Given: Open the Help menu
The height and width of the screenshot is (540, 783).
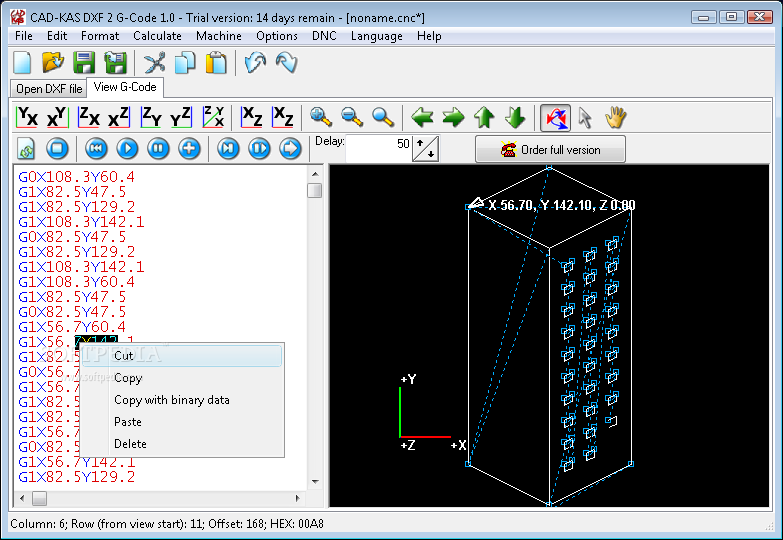Looking at the screenshot, I should click(429, 36).
